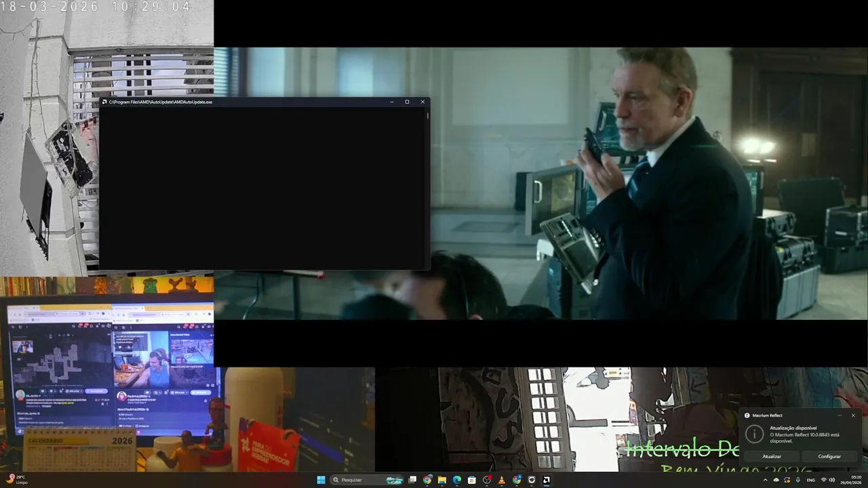The height and width of the screenshot is (488, 868).
Task: Open VLC media player cone icon
Action: pos(502,480)
